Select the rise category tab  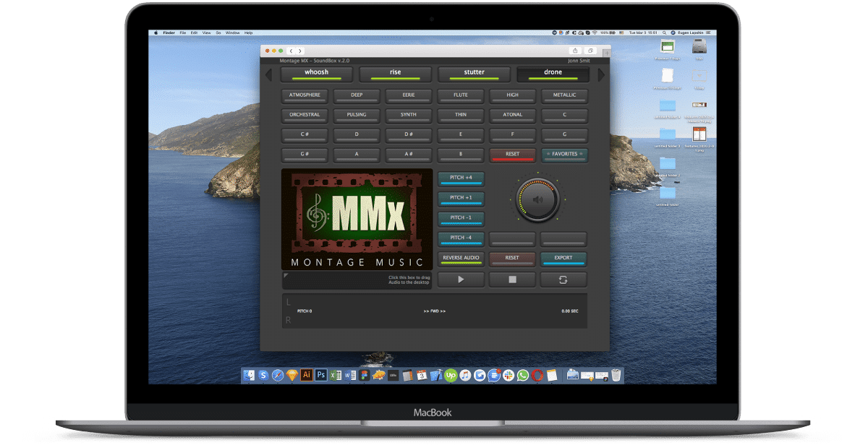(x=395, y=74)
